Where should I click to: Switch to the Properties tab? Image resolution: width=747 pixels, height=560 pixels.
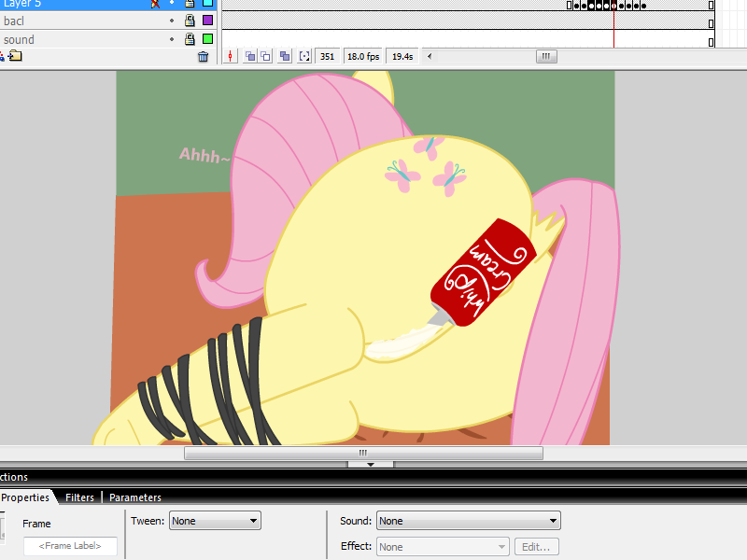(25, 497)
